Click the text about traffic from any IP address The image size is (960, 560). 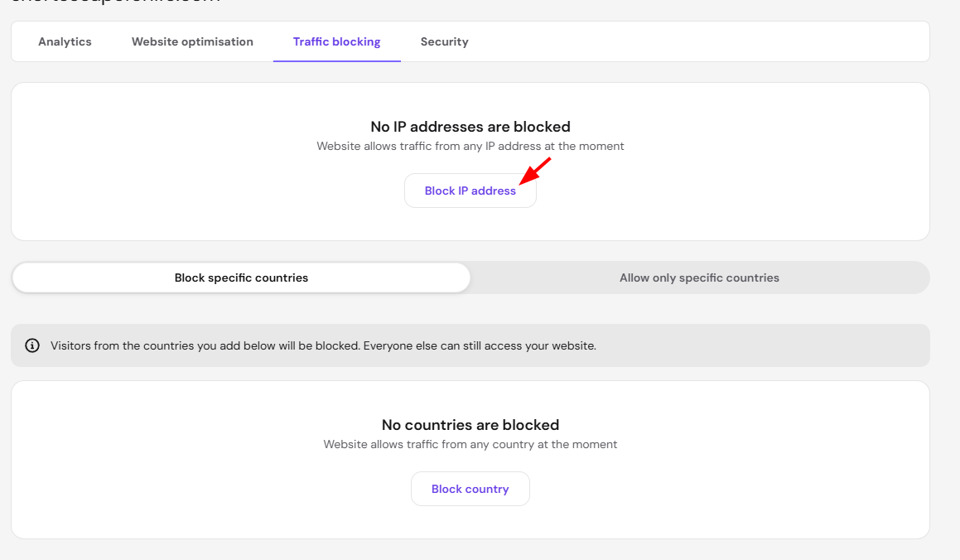[x=470, y=147]
